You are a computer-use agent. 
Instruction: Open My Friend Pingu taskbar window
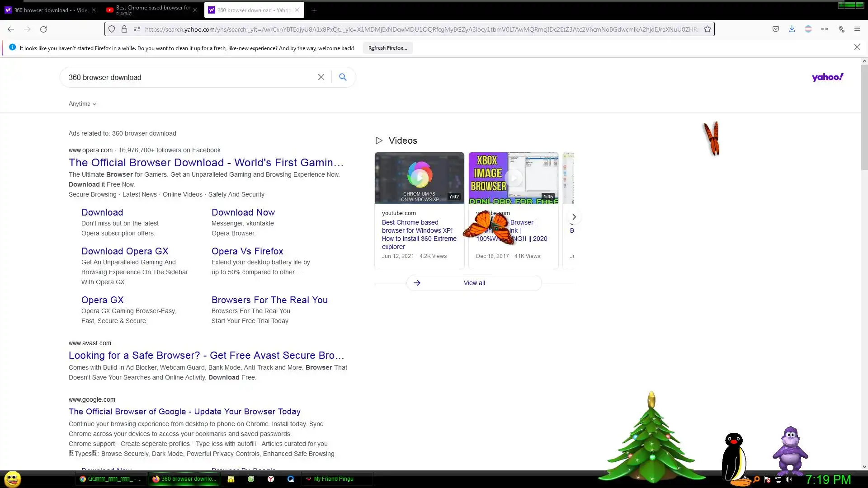pyautogui.click(x=334, y=479)
